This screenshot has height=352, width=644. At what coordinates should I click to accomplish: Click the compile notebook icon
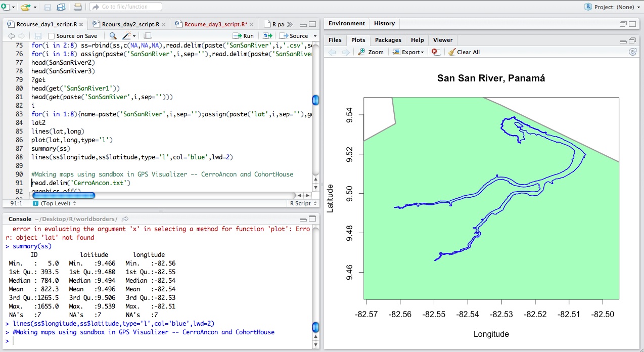coord(148,36)
